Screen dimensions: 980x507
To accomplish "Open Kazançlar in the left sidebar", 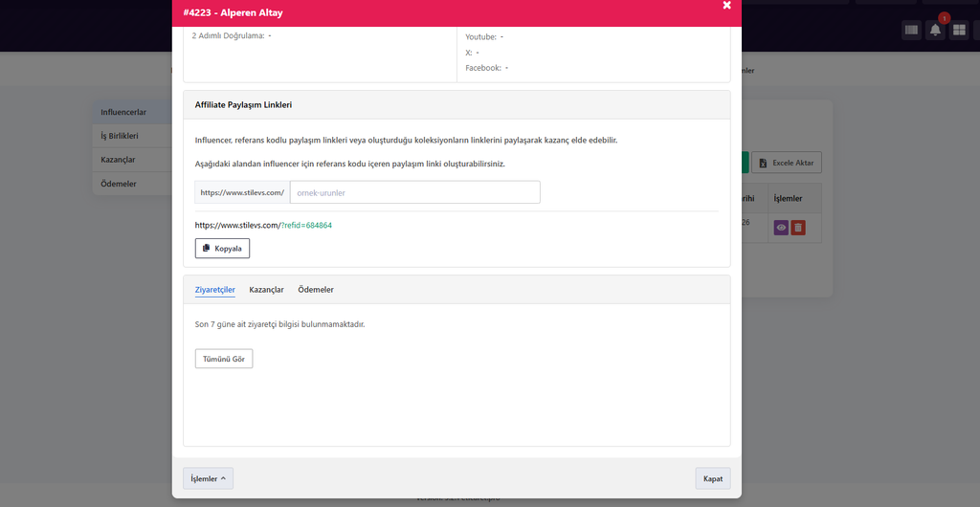I will click(132, 160).
